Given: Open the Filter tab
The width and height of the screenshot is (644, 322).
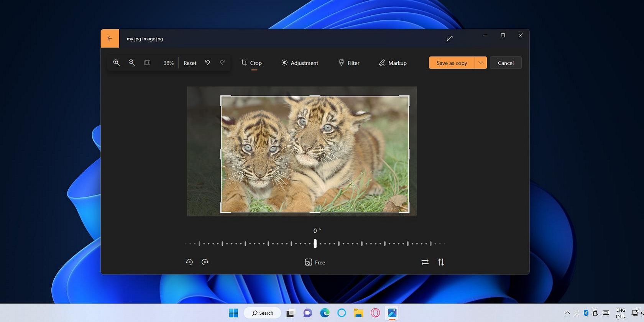Looking at the screenshot, I should (x=349, y=63).
